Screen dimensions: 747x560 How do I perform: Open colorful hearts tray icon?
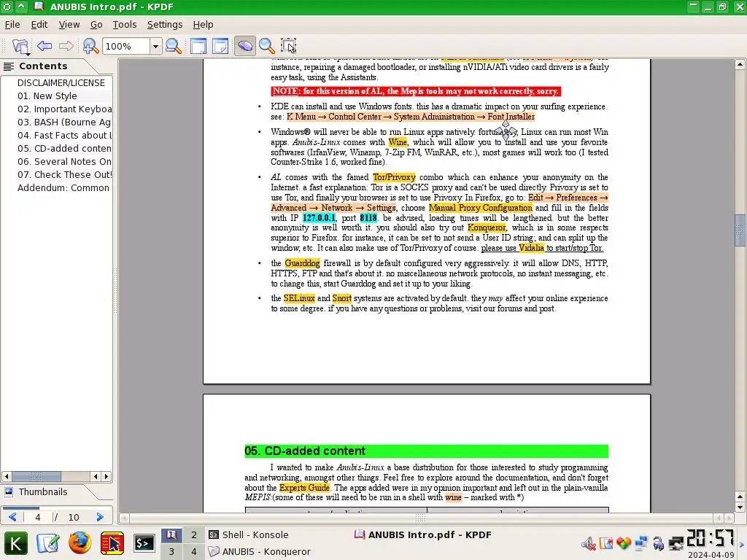[624, 543]
